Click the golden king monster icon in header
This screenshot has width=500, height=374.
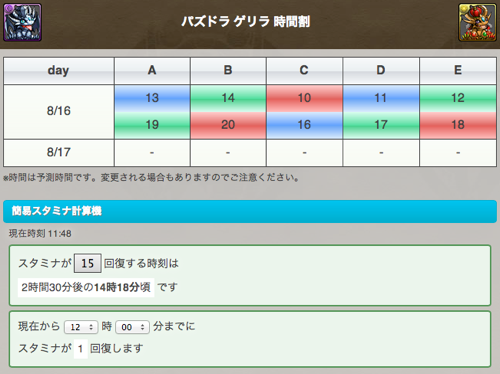[477, 22]
